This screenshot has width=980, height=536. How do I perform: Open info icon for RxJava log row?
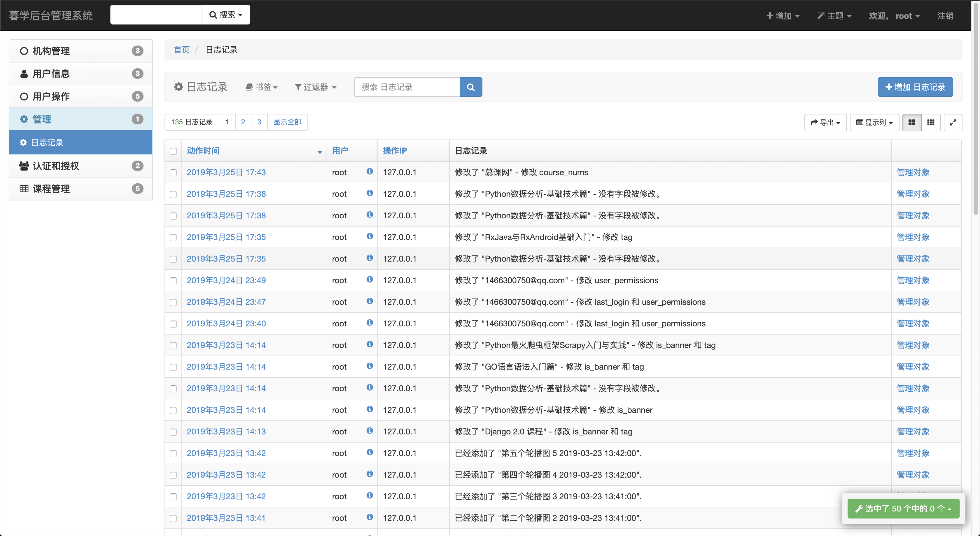pos(370,236)
